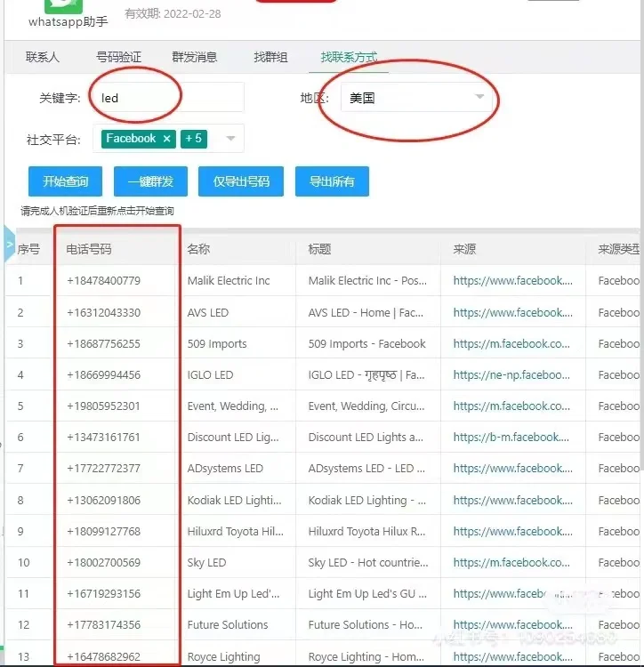
Task: Select phone number +18478400779
Action: pos(103,281)
